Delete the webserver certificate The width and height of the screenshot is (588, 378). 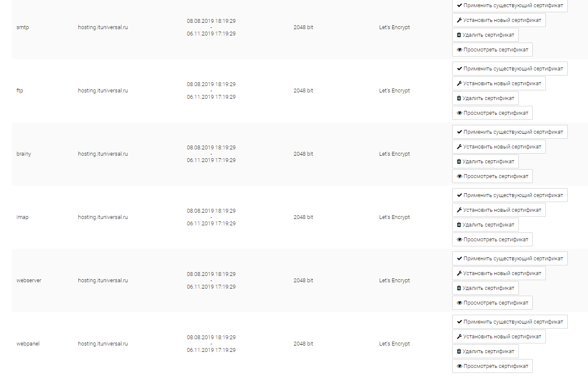coord(485,288)
